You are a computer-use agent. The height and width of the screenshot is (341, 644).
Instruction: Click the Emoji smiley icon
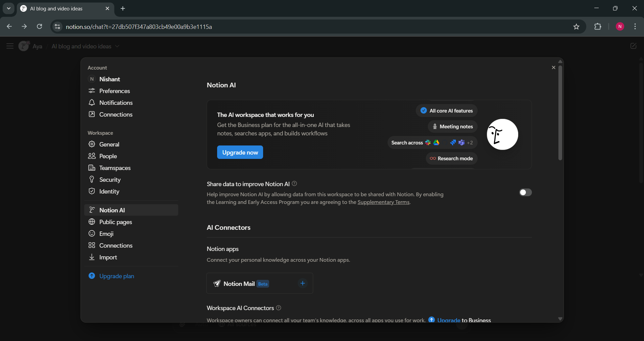tap(92, 233)
